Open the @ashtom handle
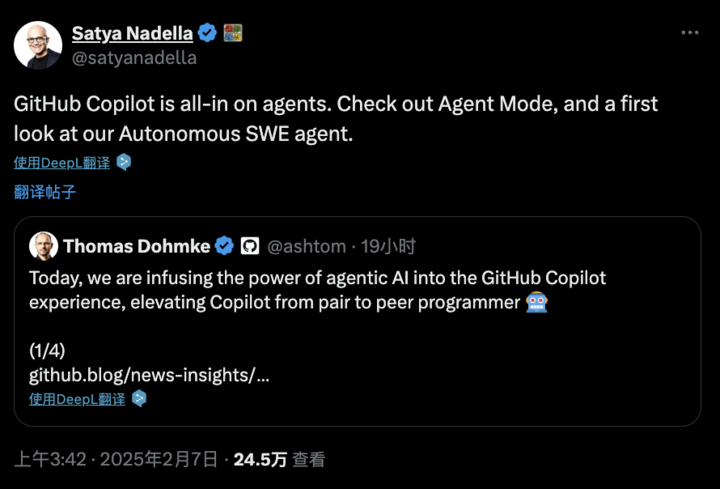720x489 pixels. 307,246
